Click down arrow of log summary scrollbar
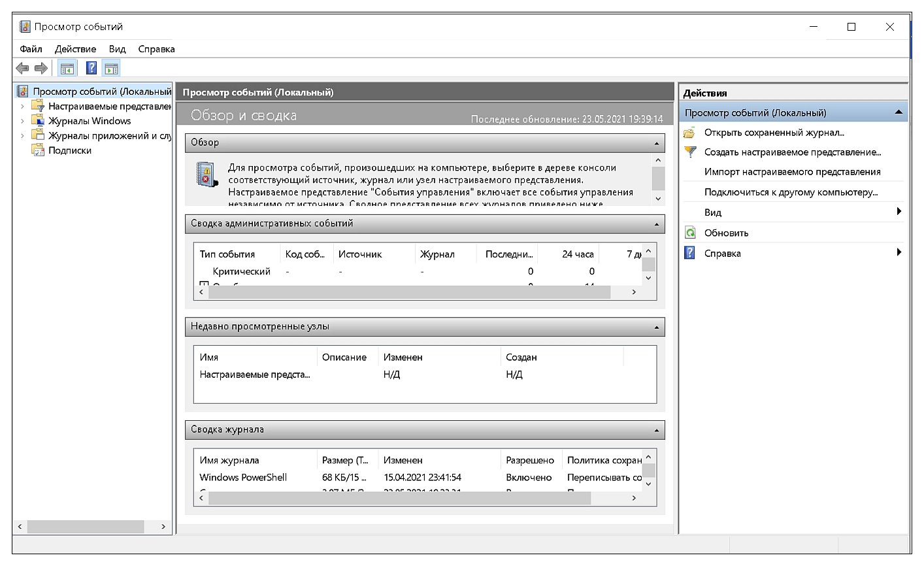The height and width of the screenshot is (566, 924). pyautogui.click(x=648, y=484)
